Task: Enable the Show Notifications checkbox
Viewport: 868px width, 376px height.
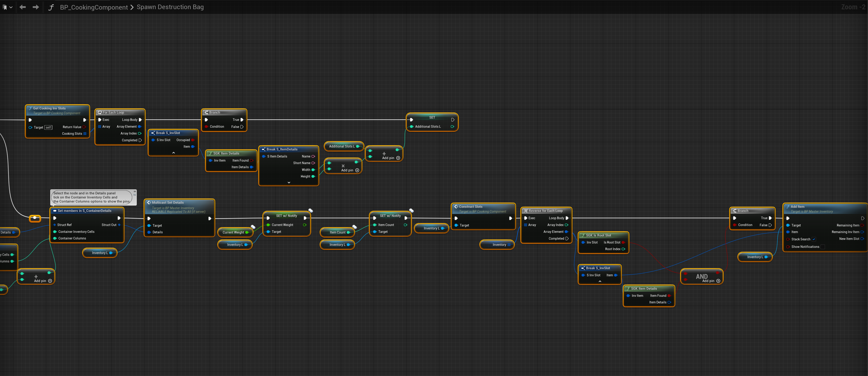Action: [x=822, y=247]
